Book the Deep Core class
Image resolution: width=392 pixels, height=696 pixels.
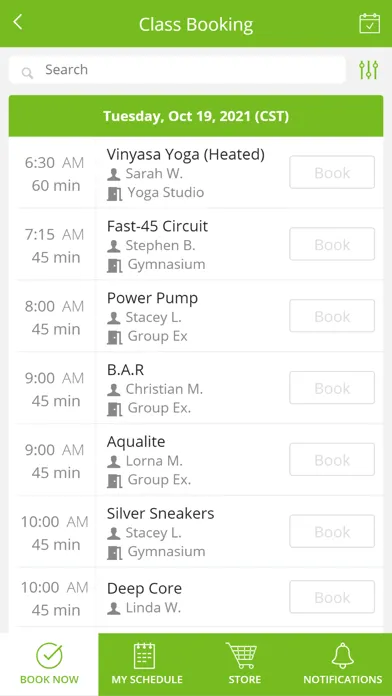(332, 597)
